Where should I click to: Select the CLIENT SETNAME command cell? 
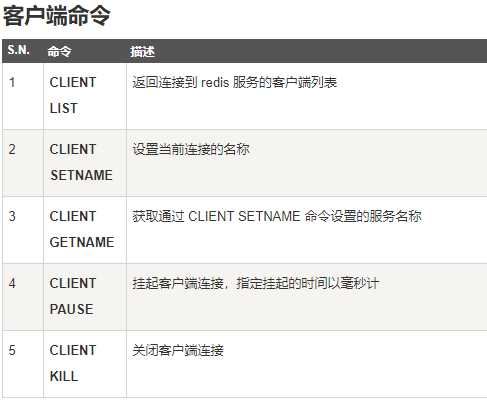(85, 163)
